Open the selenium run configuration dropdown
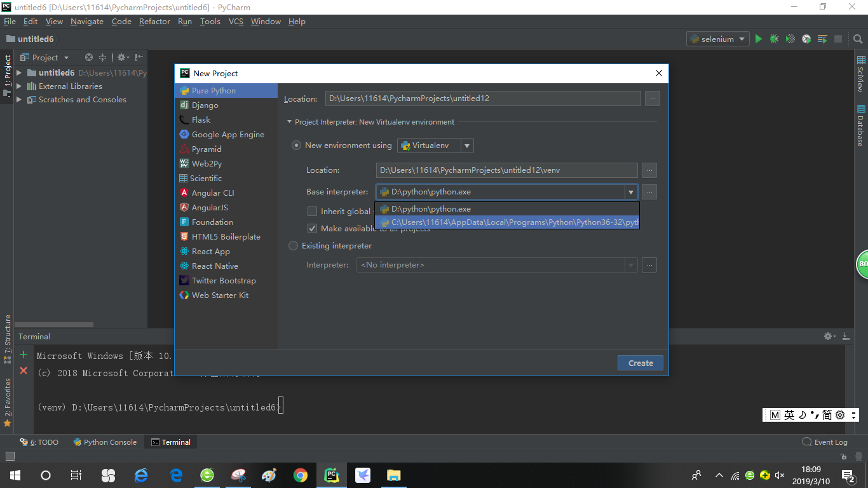The height and width of the screenshot is (488, 868). coord(718,39)
